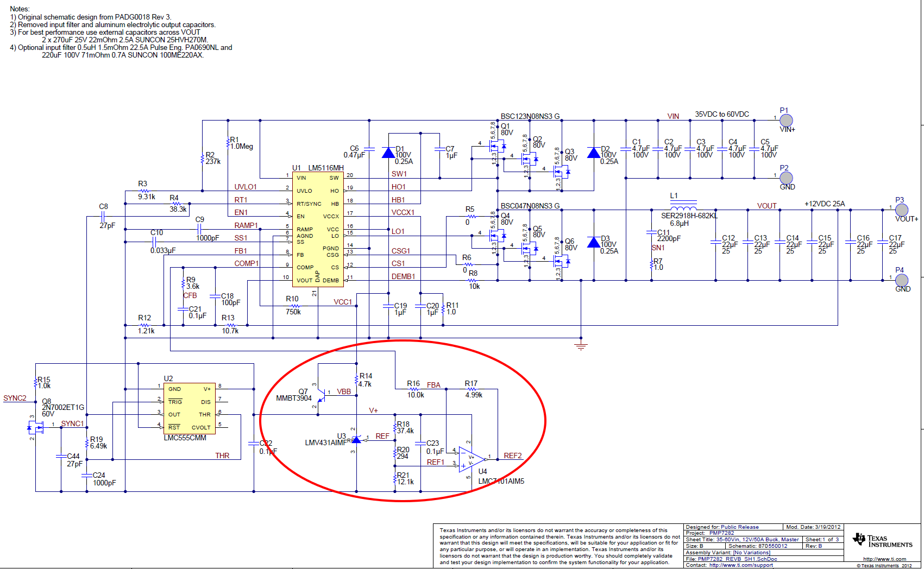
Task: Click note 4 about optional input filter
Action: 121,51
